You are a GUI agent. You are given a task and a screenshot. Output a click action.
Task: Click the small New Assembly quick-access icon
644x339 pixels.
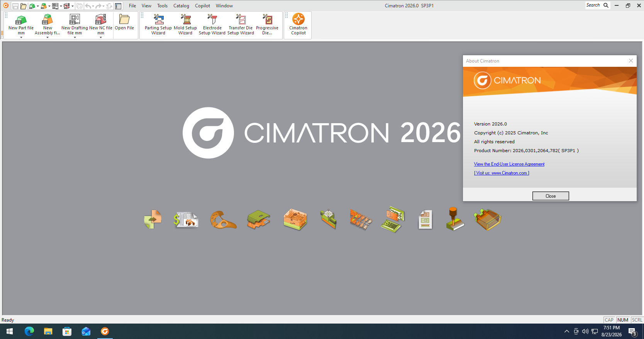point(44,6)
